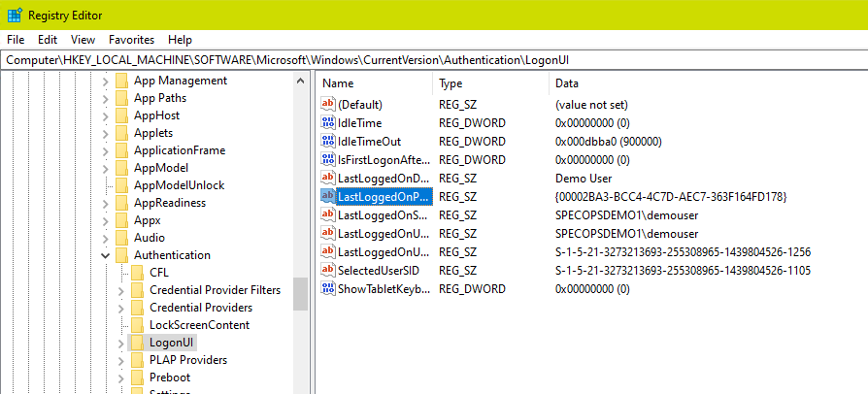Select the AppReadiness tree item
The width and height of the screenshot is (868, 394).
pos(170,203)
